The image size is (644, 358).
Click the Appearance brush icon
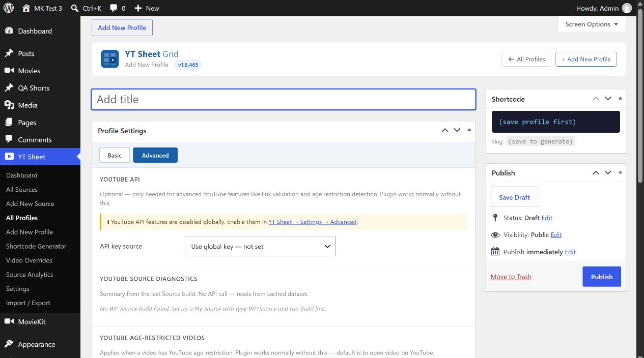point(9,344)
